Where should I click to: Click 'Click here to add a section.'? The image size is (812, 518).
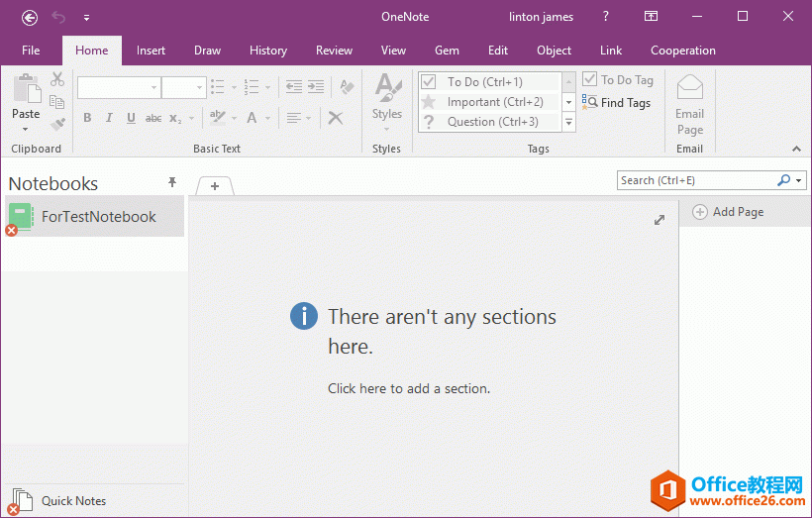coord(409,388)
